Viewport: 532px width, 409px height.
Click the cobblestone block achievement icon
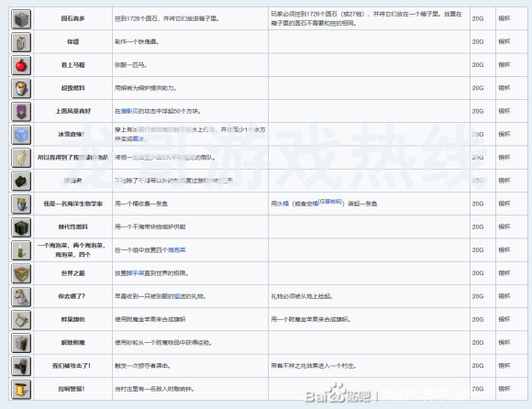point(21,19)
